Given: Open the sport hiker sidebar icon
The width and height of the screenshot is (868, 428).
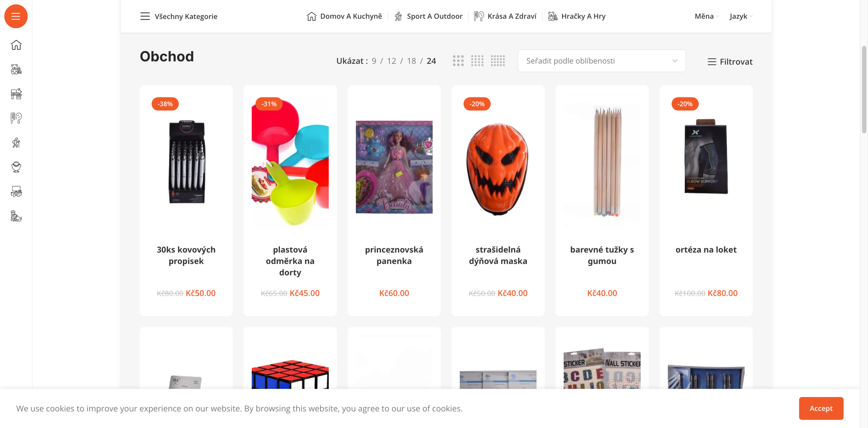Looking at the screenshot, I should (16, 143).
